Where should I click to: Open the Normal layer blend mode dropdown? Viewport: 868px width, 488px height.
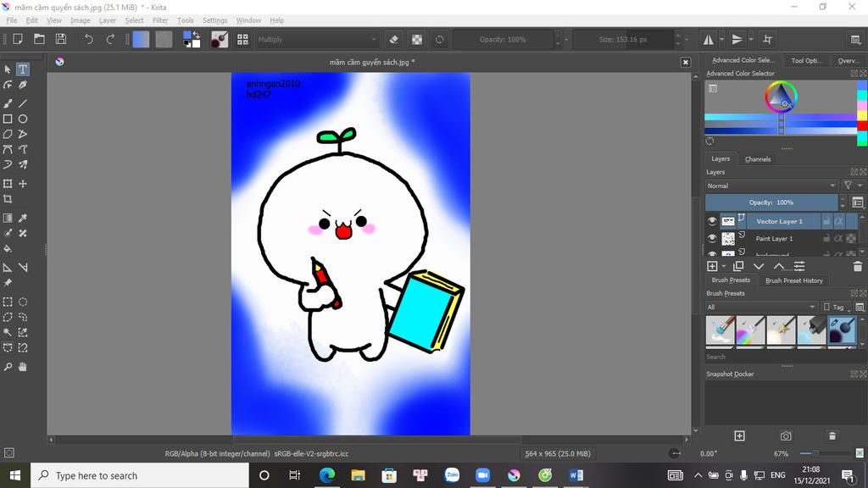point(771,186)
